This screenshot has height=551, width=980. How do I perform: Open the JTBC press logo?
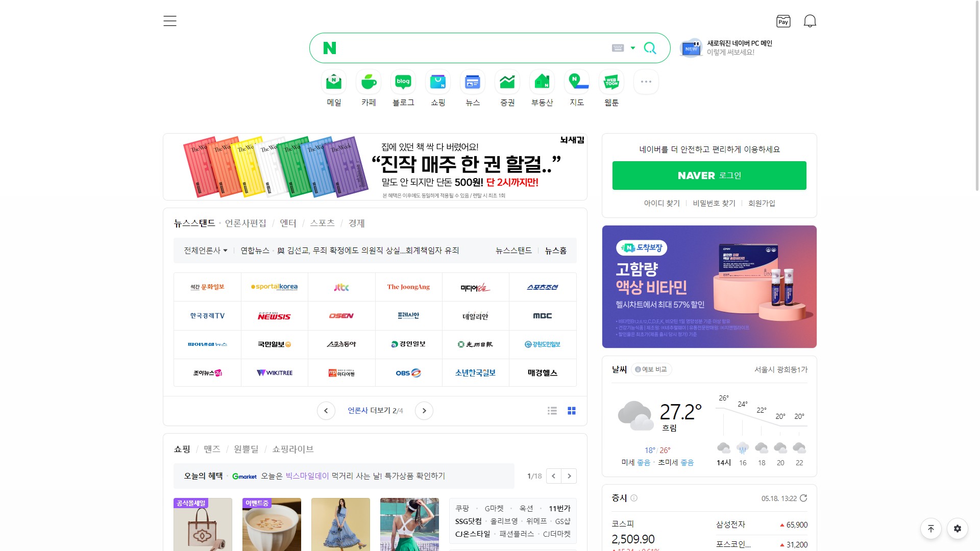341,287
